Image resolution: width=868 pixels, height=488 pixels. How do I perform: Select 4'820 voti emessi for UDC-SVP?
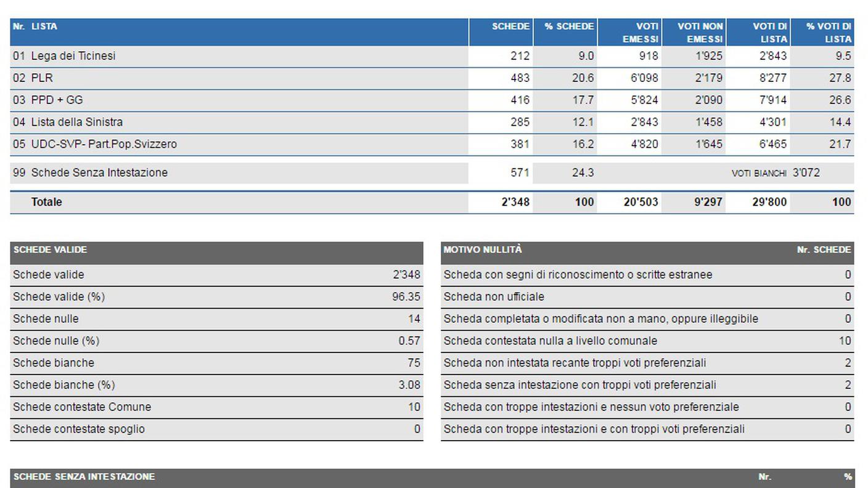tap(644, 145)
